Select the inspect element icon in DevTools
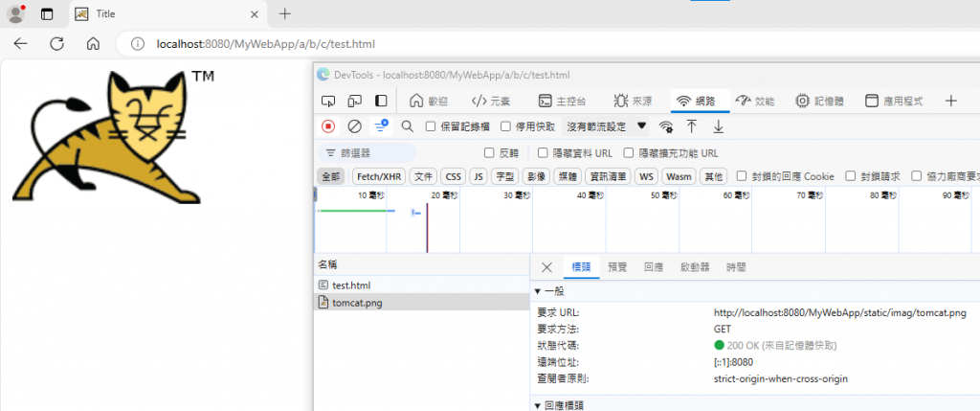980x411 pixels. click(328, 101)
